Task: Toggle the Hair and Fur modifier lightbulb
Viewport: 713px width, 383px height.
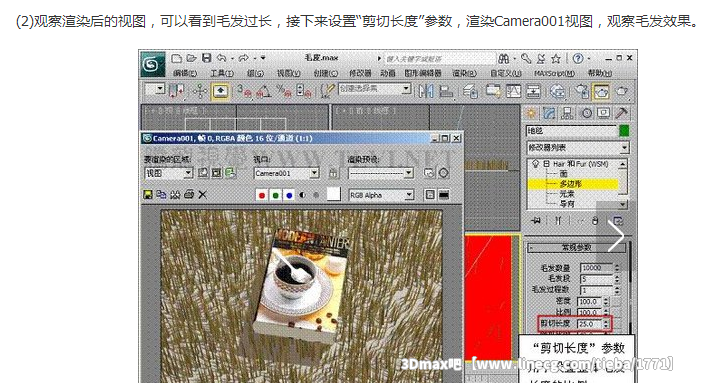Action: tap(535, 164)
